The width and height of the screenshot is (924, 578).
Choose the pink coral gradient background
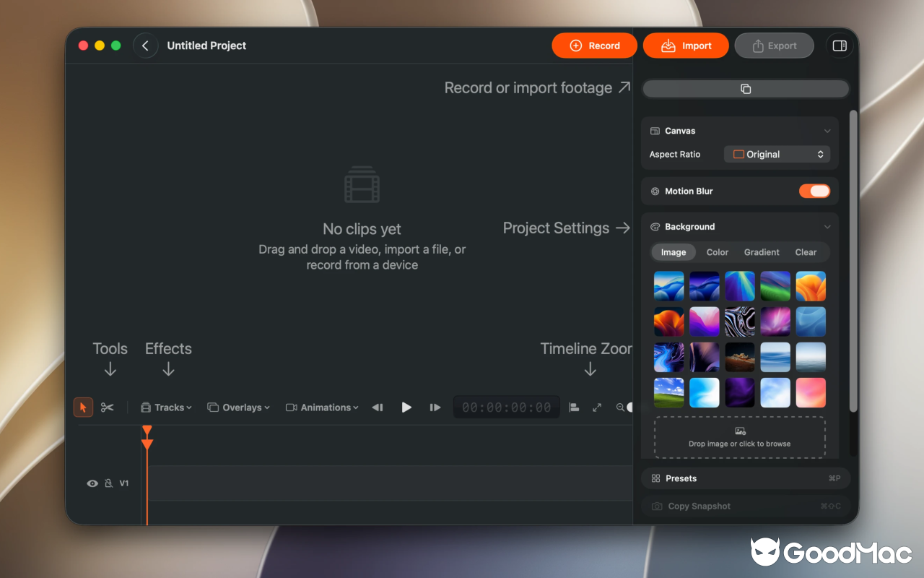click(x=811, y=392)
